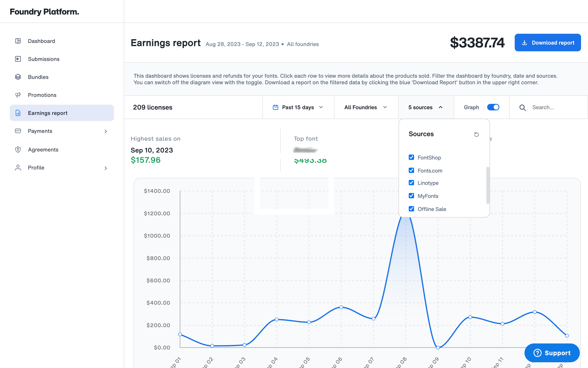The image size is (588, 368).
Task: Uncheck the Offline Sale source checkbox
Action: pyautogui.click(x=411, y=209)
